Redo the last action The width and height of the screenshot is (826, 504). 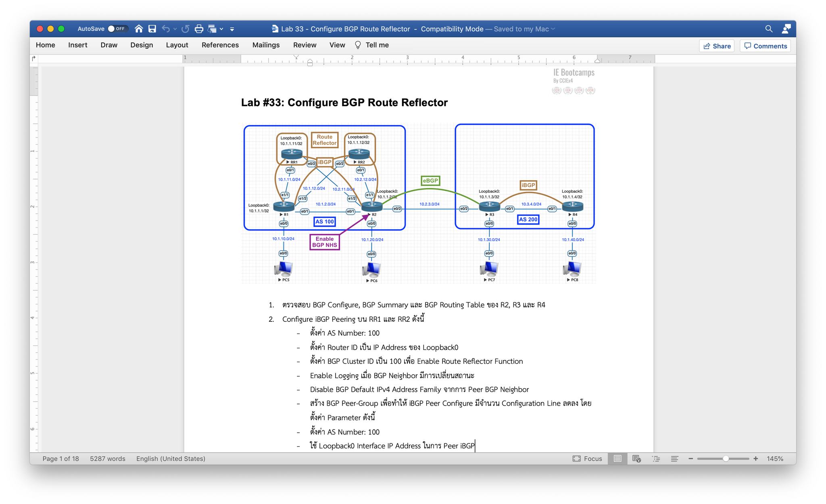186,29
